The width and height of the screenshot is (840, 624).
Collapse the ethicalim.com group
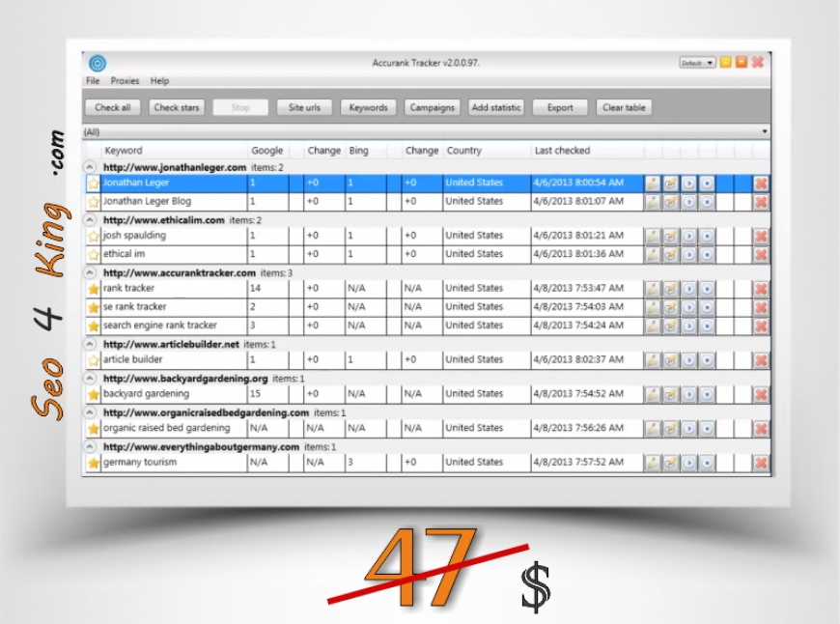(x=90, y=220)
